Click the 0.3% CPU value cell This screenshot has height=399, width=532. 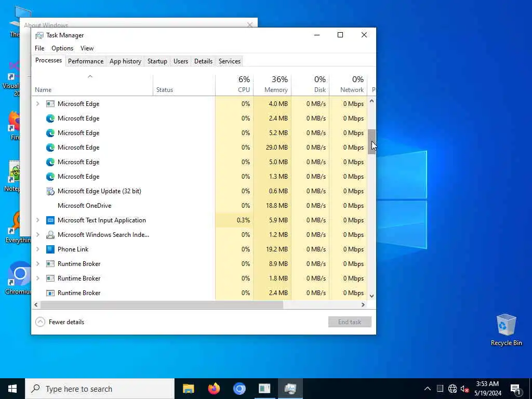(x=234, y=220)
